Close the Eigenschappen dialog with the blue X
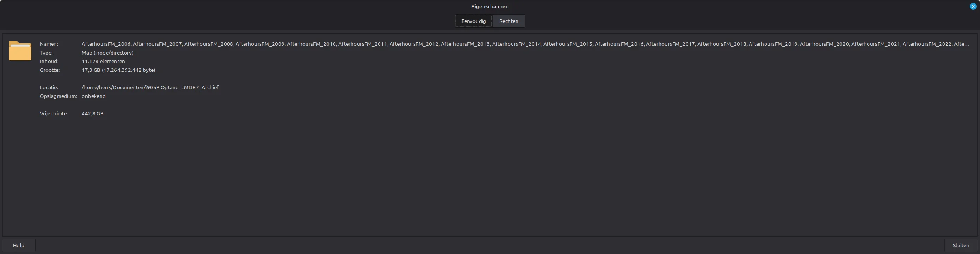The image size is (980, 254). click(x=973, y=6)
